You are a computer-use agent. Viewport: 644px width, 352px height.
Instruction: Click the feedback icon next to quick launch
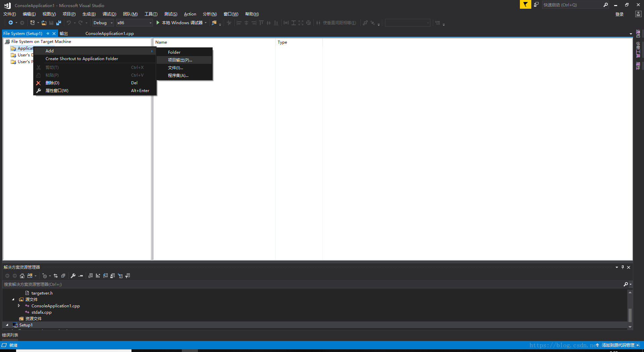pyautogui.click(x=536, y=5)
